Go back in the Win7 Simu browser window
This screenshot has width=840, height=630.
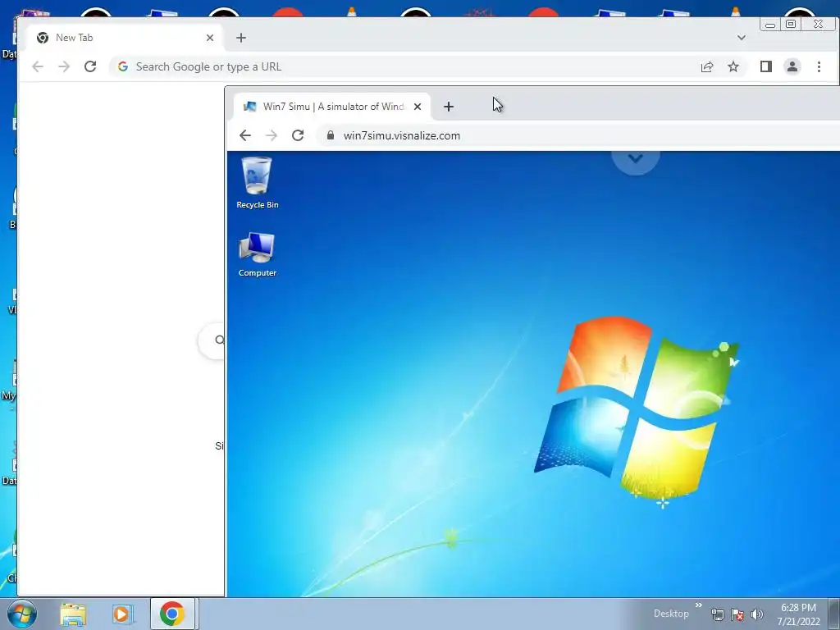point(244,135)
